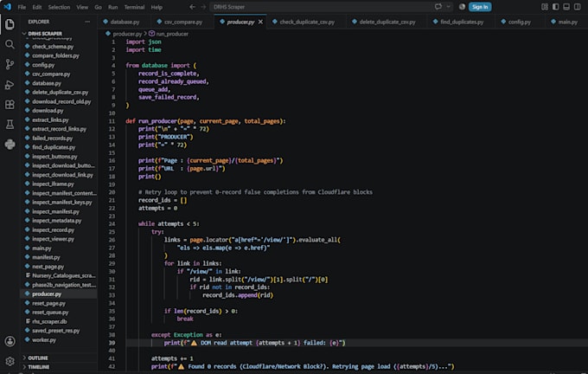Open the Run menu

pos(112,7)
